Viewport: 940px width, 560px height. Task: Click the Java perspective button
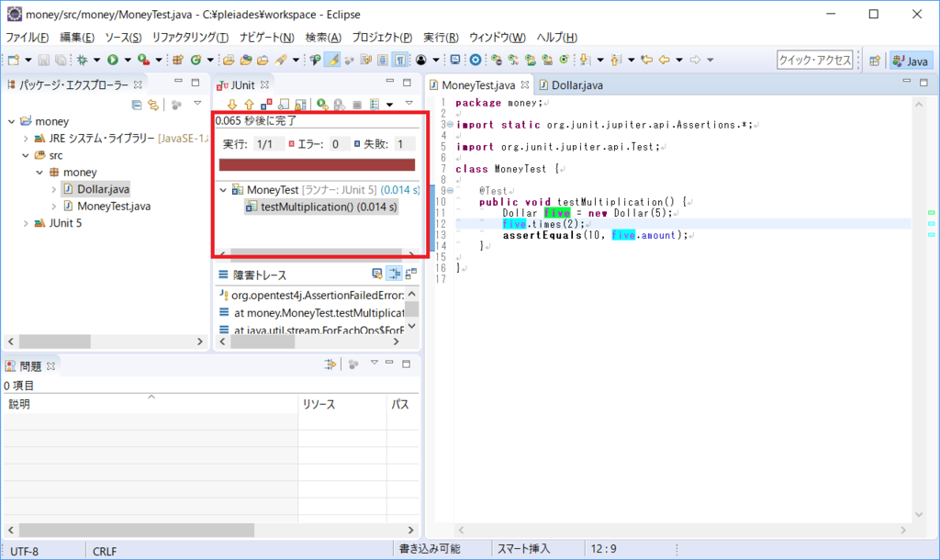911,61
